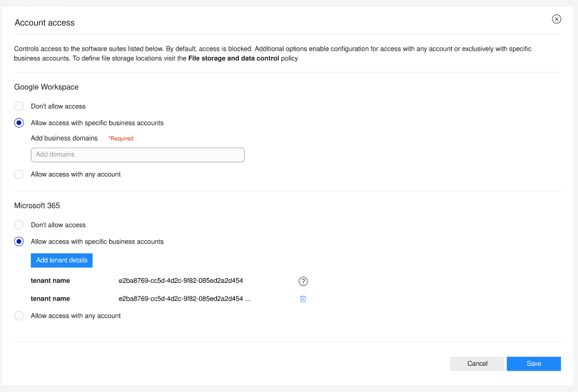This screenshot has height=392, width=578.
Task: Select Google Workspace specific business accounts option
Action: pos(19,123)
